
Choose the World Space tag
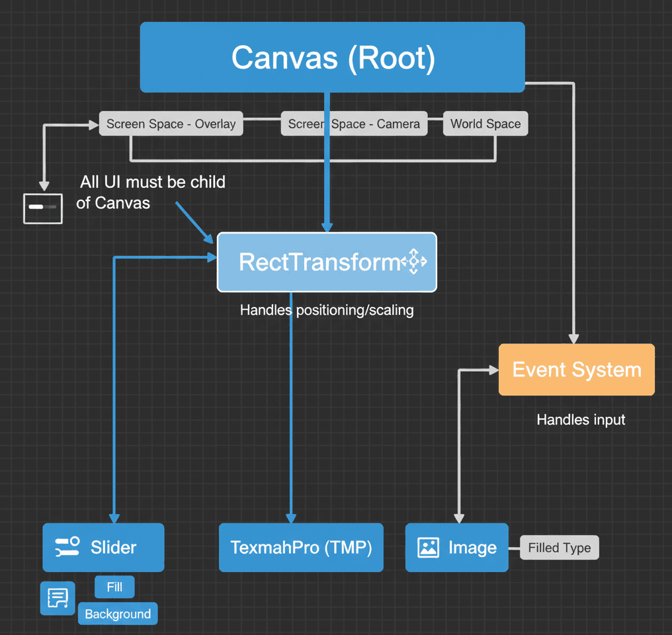point(485,124)
